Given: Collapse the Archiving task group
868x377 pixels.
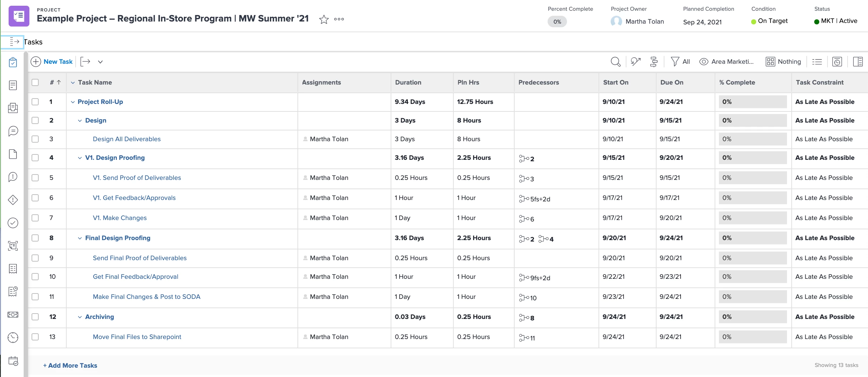Looking at the screenshot, I should click(x=80, y=317).
